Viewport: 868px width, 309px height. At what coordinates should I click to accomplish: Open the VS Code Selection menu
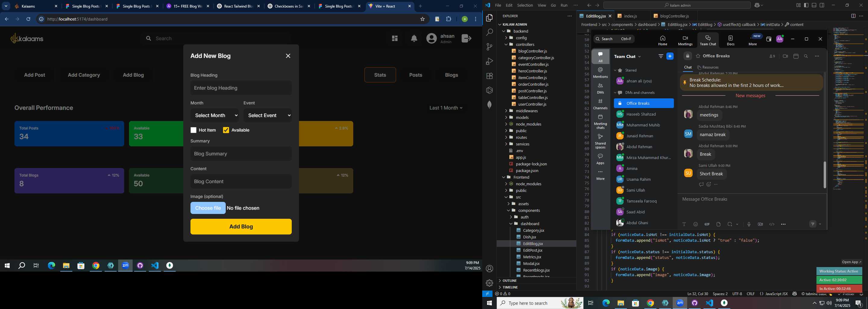pyautogui.click(x=525, y=5)
